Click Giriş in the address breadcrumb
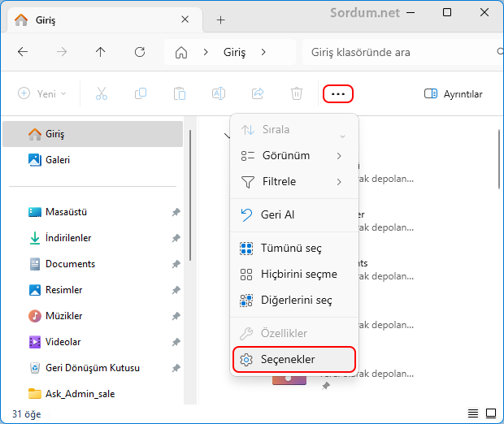Image resolution: width=504 pixels, height=424 pixels. pos(234,52)
